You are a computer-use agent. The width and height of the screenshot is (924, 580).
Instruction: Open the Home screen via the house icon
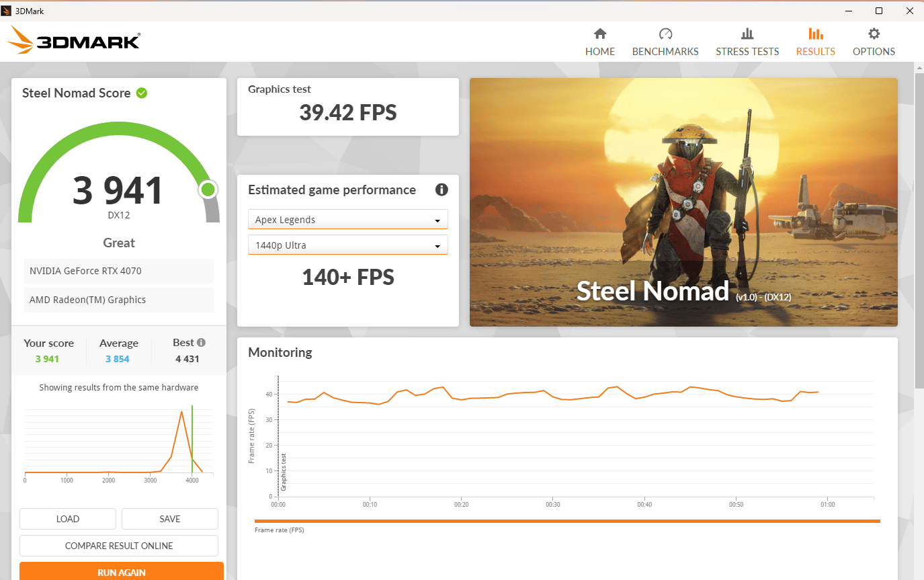coord(600,40)
